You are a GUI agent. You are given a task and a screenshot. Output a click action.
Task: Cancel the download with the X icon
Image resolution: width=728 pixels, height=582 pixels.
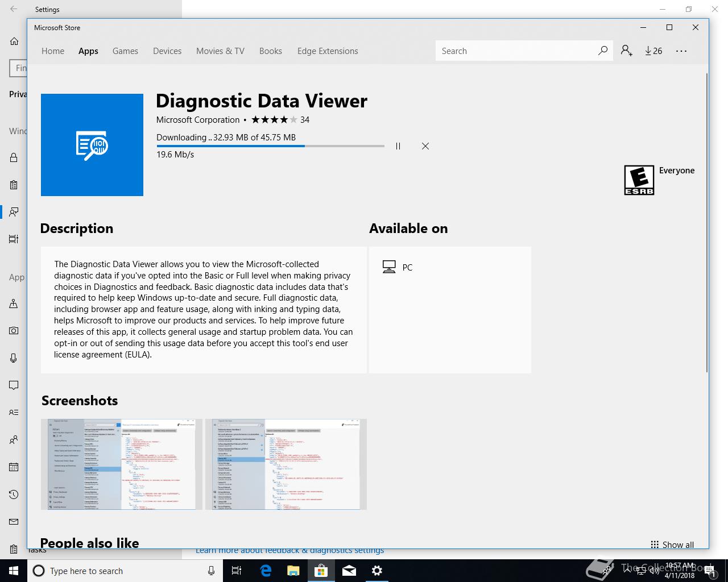click(425, 146)
